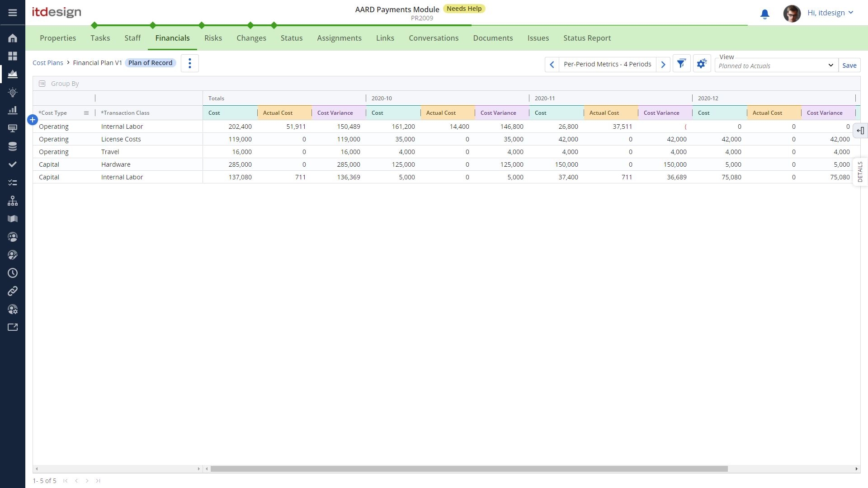Expand the DETAILS side panel
Screen dimensions: 868x488
[860, 172]
